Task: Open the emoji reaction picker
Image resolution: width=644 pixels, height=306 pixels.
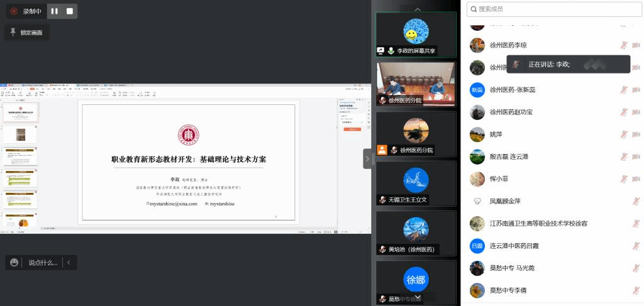Action: (14, 263)
